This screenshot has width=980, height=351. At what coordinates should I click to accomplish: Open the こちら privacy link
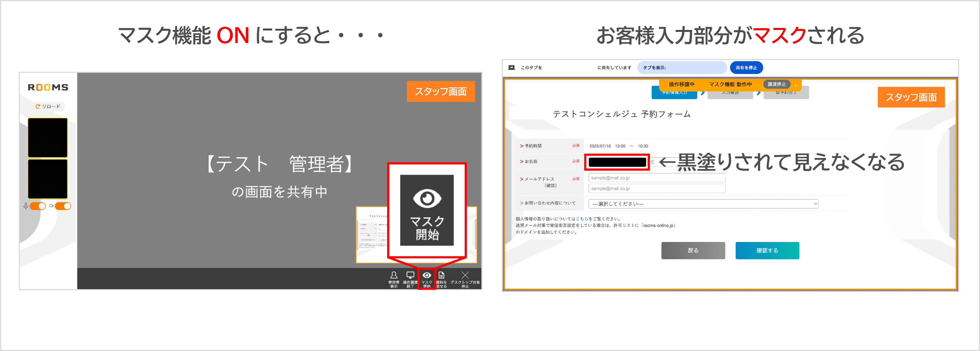click(582, 219)
